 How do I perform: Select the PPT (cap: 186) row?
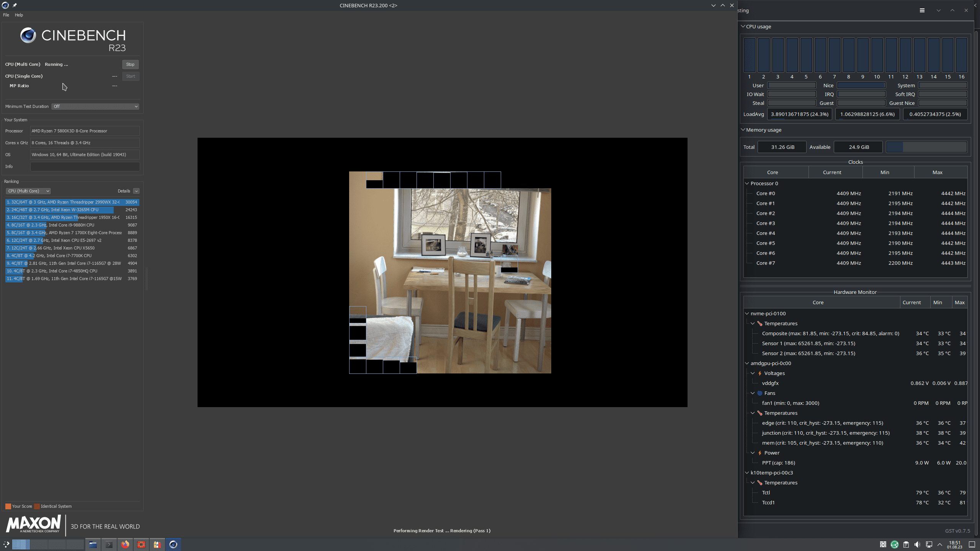[x=856, y=463]
